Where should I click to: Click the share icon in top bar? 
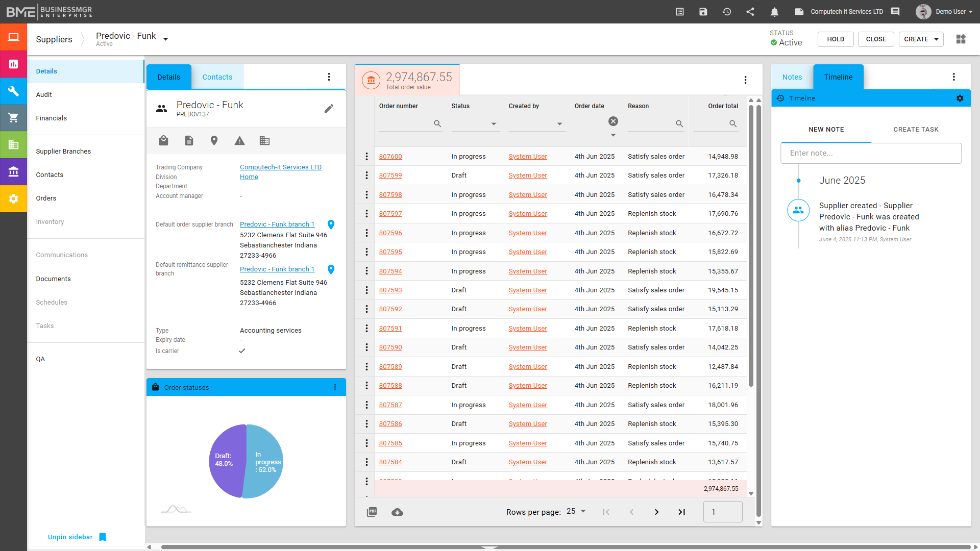[750, 12]
